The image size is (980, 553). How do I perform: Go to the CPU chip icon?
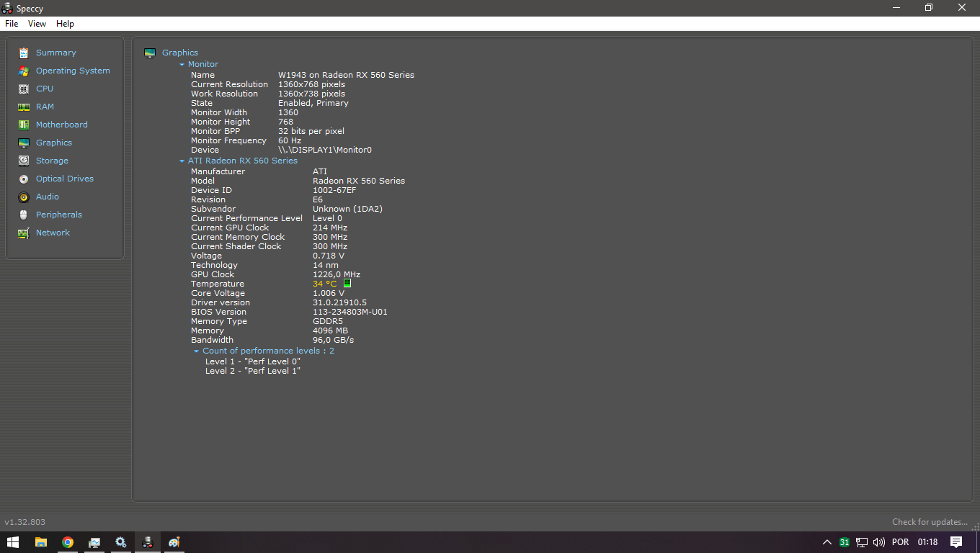[24, 89]
